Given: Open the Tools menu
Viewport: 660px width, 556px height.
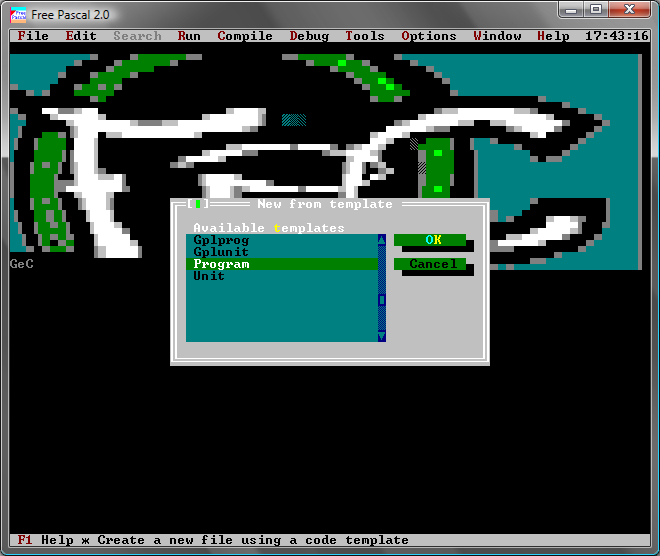Looking at the screenshot, I should coord(365,36).
